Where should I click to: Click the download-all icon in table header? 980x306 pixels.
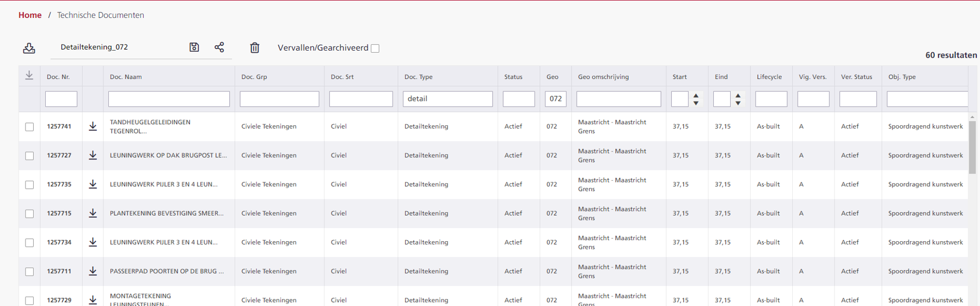point(29,76)
